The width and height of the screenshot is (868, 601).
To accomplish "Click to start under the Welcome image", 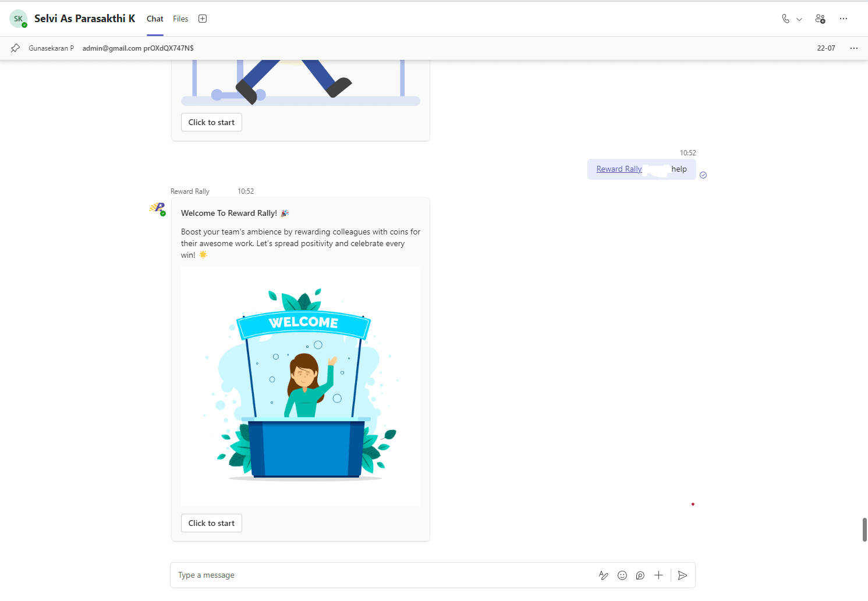I will 211,523.
